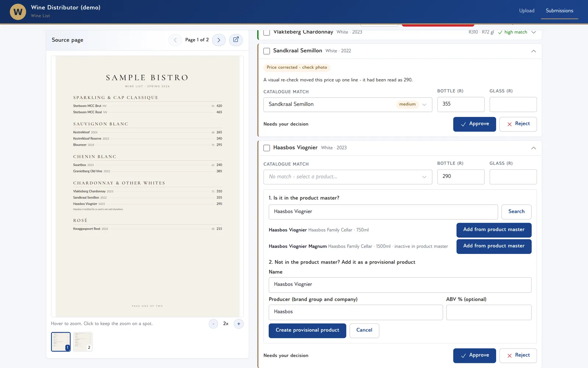This screenshot has height=368, width=588.
Task: Click the W logo avatar
Action: coord(18,12)
